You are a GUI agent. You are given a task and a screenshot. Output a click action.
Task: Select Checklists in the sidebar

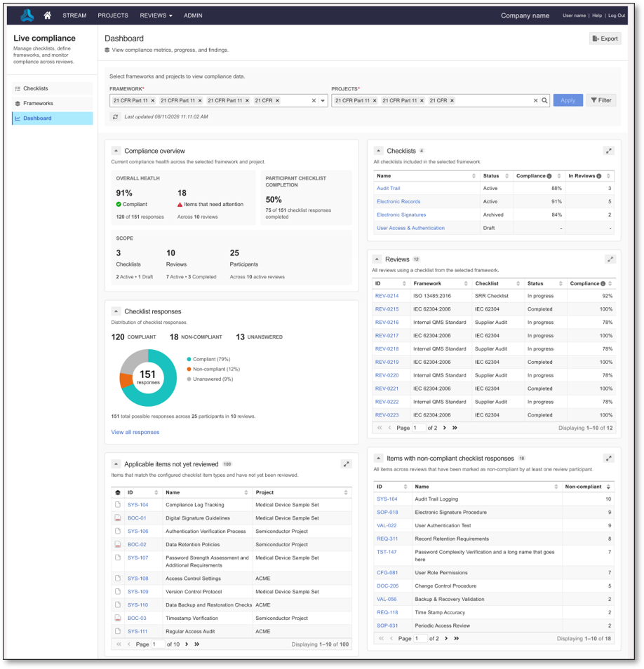tap(53, 88)
